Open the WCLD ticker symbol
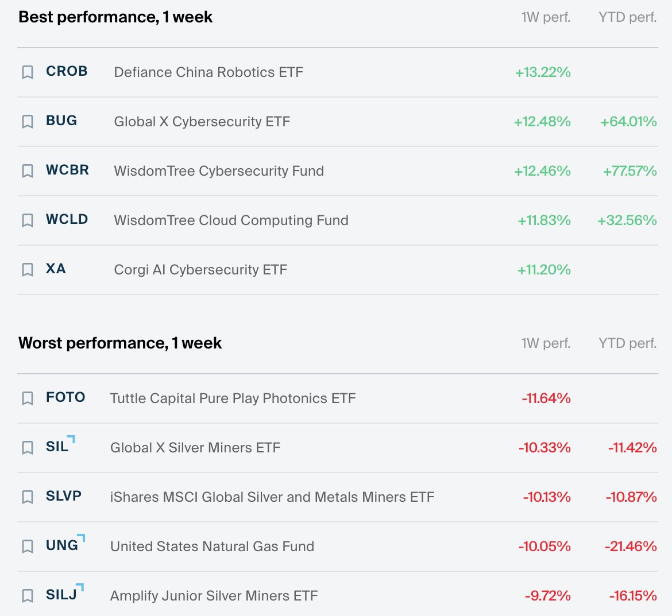 click(67, 219)
